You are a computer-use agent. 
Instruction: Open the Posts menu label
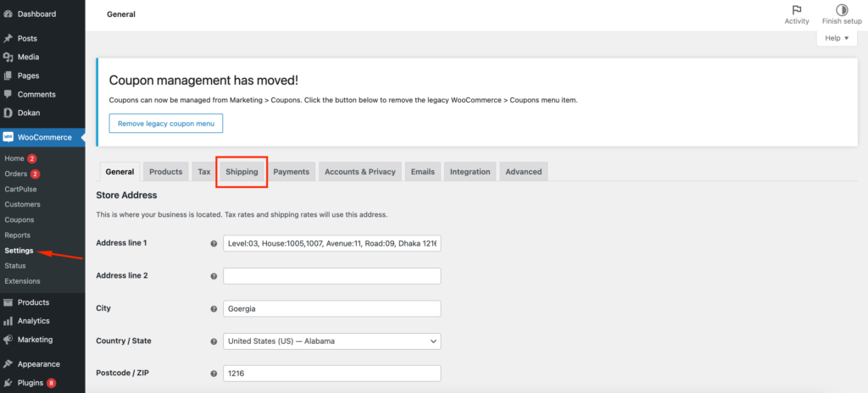tap(27, 39)
